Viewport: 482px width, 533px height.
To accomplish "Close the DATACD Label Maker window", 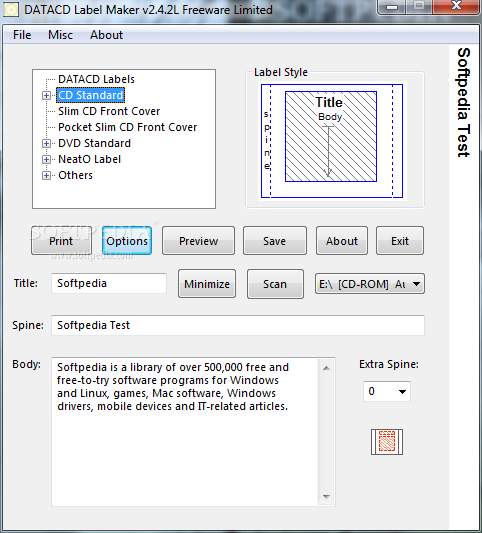I will pos(457,5).
